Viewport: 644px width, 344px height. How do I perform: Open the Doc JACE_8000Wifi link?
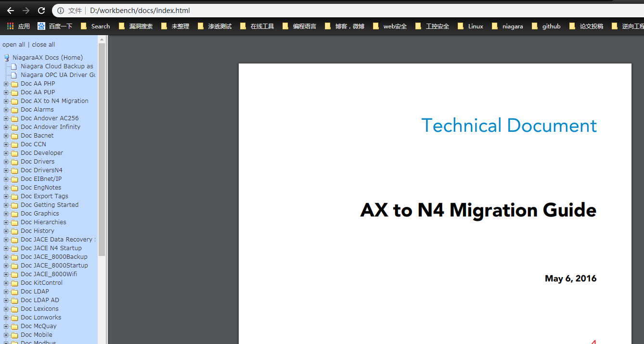tap(49, 274)
